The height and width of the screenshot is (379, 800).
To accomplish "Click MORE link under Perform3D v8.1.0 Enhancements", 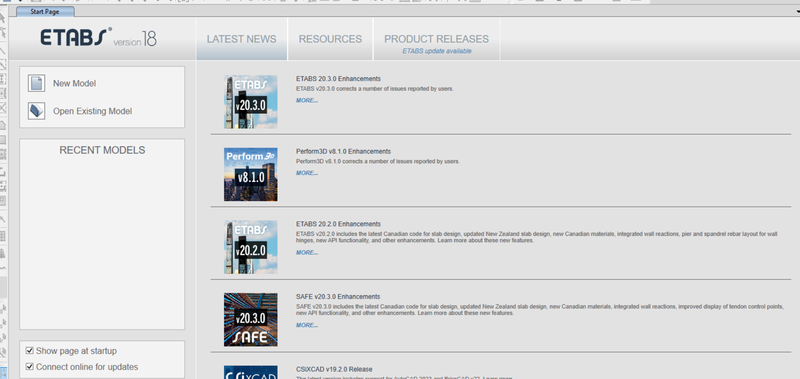I will 307,173.
